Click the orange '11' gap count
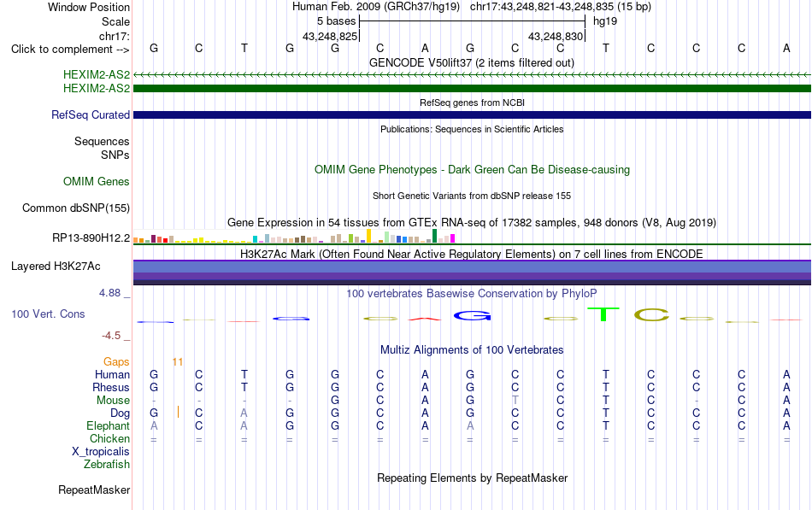Viewport: 812px width, 510px height. (178, 362)
